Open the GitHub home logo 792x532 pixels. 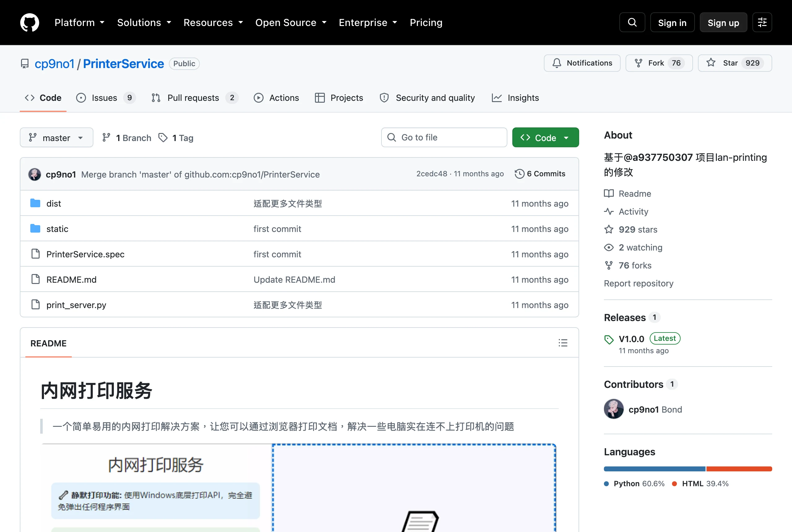(29, 22)
